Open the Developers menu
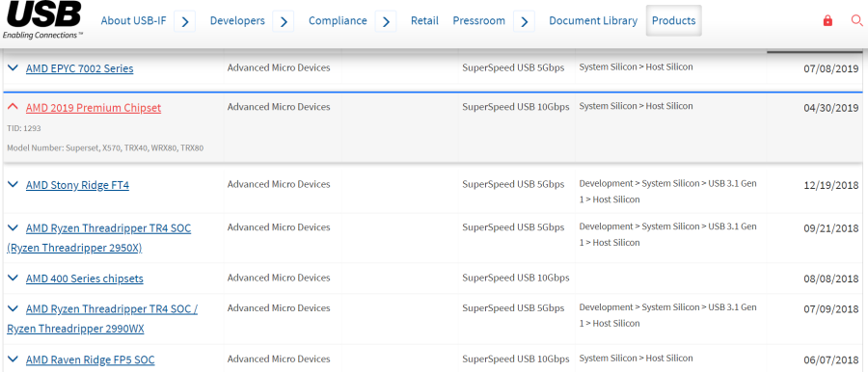Image resolution: width=868 pixels, height=372 pixels. [237, 21]
